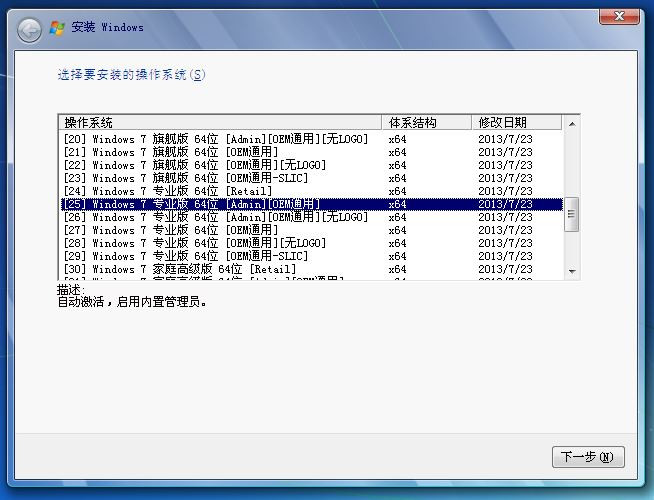The height and width of the screenshot is (500, 654).
Task: Click x64 cell in row [30]
Action: pos(397,269)
